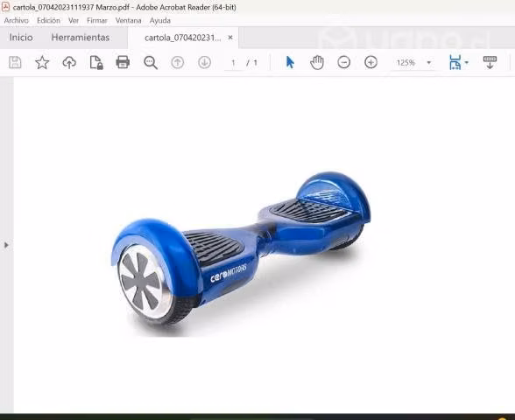Click the cloud upload icon
The image size is (515, 420).
(69, 62)
